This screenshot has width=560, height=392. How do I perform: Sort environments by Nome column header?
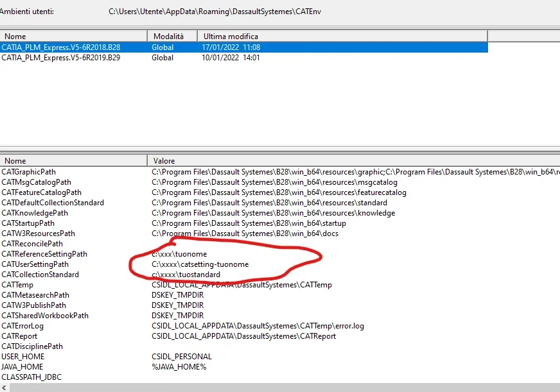click(x=74, y=37)
